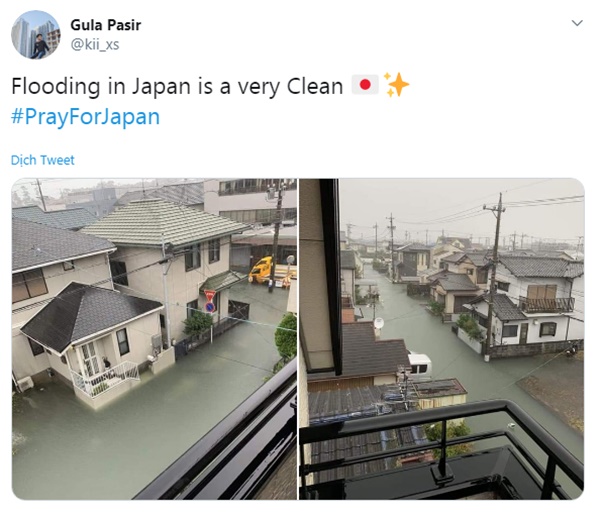
Task: Click the satellite dish in the right photo
Action: (378, 324)
